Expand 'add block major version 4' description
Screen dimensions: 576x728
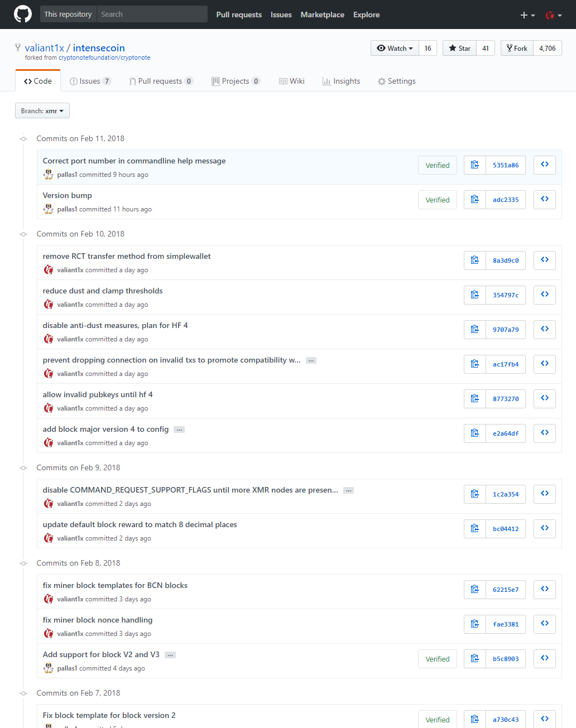[x=179, y=430]
